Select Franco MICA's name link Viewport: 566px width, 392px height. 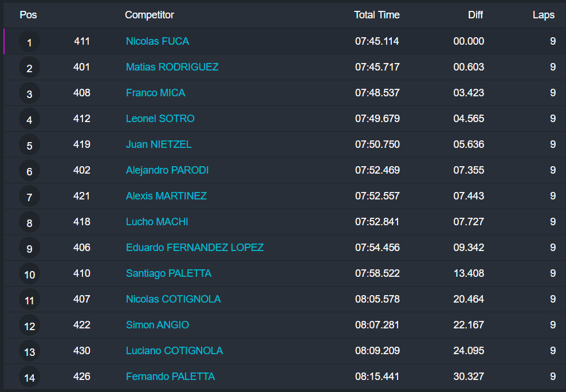155,93
